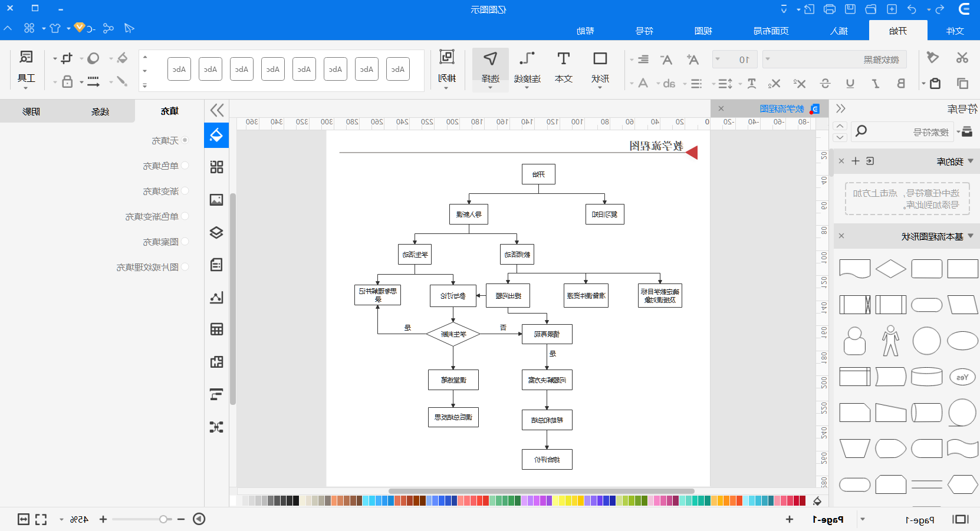Screen dimensions: 980x531
Task: Switch to Line (线条) panel tab
Action: tap(100, 111)
